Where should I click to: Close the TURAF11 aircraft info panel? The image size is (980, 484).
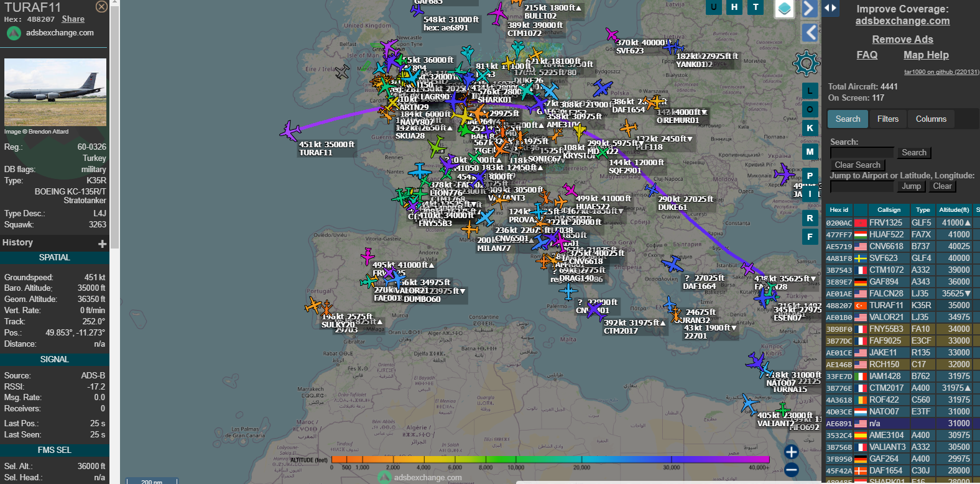101,7
